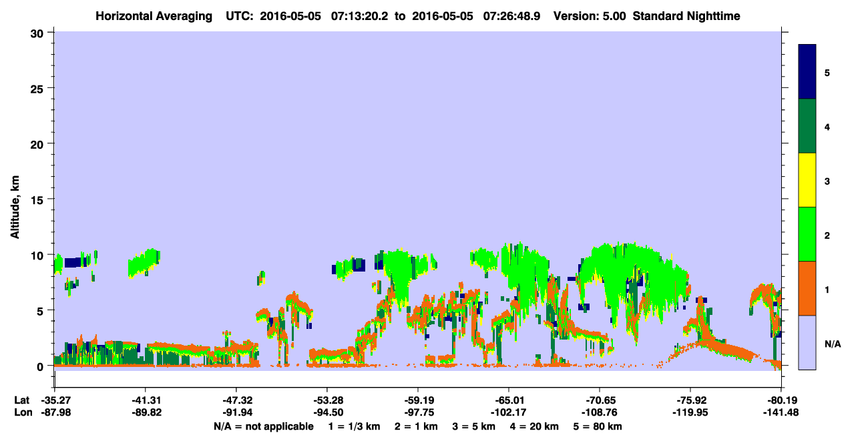Image resolution: width=868 pixels, height=445 pixels.
Task: Click the 'Lon' row label
Action: [x=23, y=412]
